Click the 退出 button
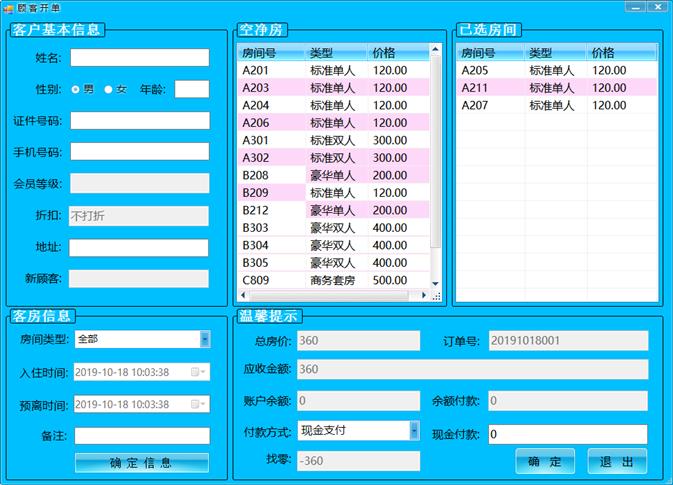673x485 pixels. coord(617,462)
